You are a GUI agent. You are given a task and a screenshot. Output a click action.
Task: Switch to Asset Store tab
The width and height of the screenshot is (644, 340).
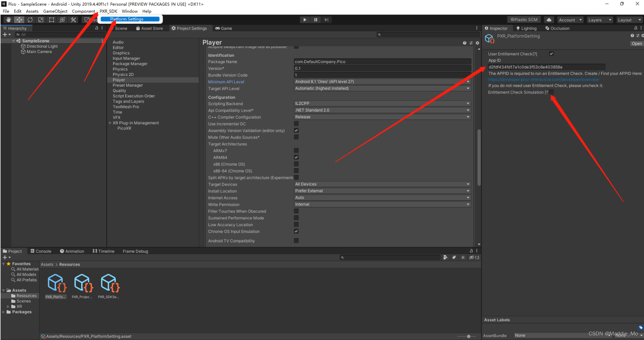pyautogui.click(x=150, y=28)
